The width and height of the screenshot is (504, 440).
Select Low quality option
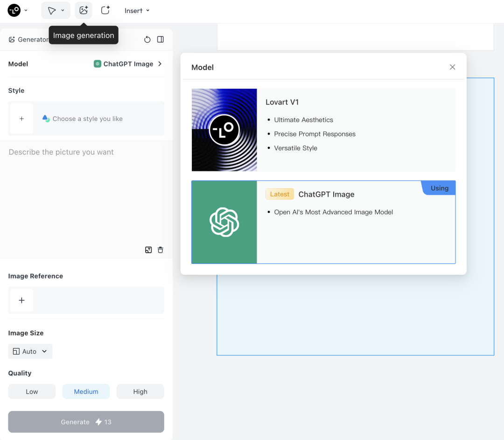[32, 392]
